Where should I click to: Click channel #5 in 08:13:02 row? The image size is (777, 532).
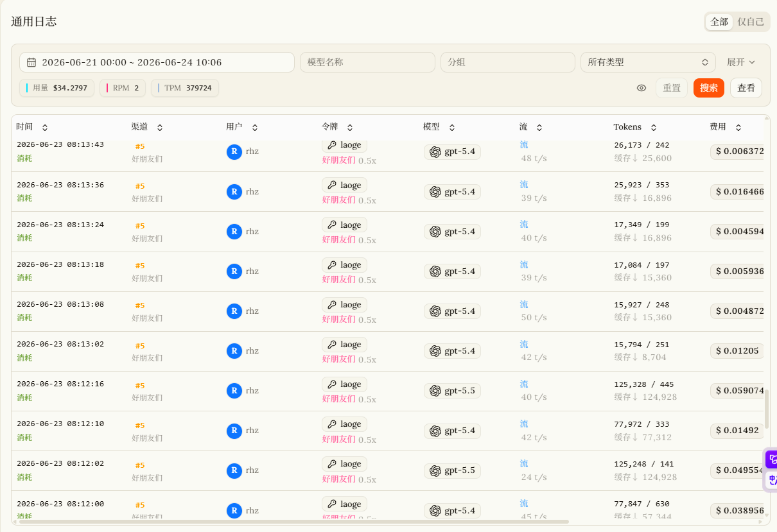(140, 345)
